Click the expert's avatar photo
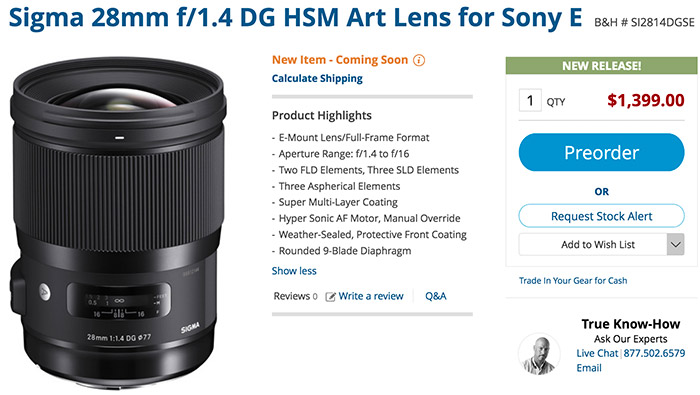Image resolution: width=700 pixels, height=395 pixels. click(x=539, y=353)
